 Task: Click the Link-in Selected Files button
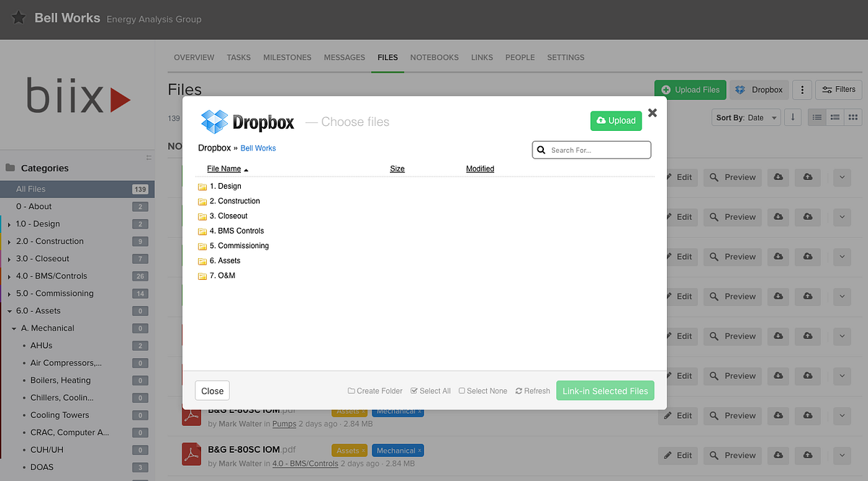tap(605, 391)
